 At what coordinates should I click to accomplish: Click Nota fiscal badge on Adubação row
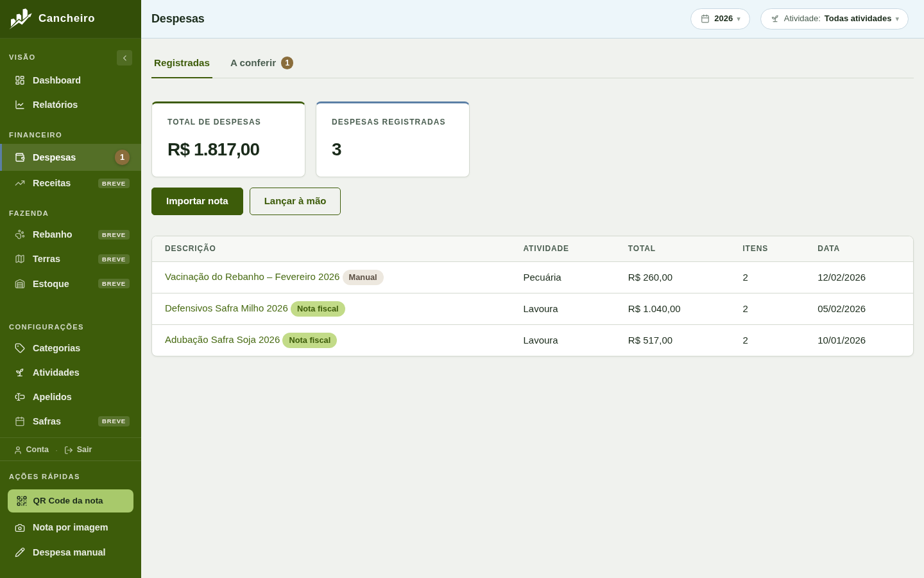pyautogui.click(x=309, y=340)
